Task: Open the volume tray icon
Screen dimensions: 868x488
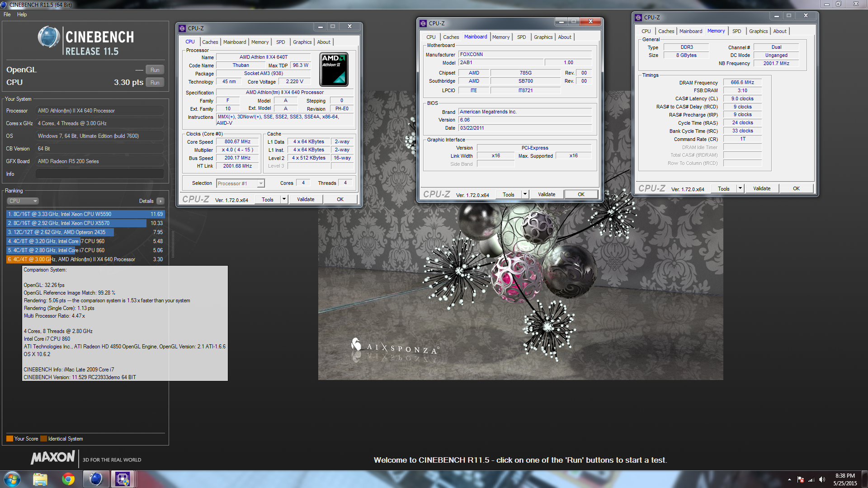Action: click(822, 479)
